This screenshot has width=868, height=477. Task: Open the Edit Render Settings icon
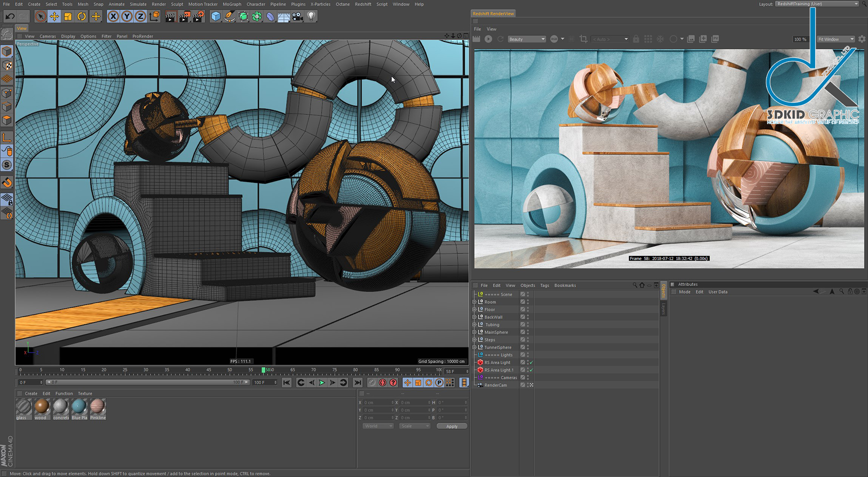click(198, 17)
